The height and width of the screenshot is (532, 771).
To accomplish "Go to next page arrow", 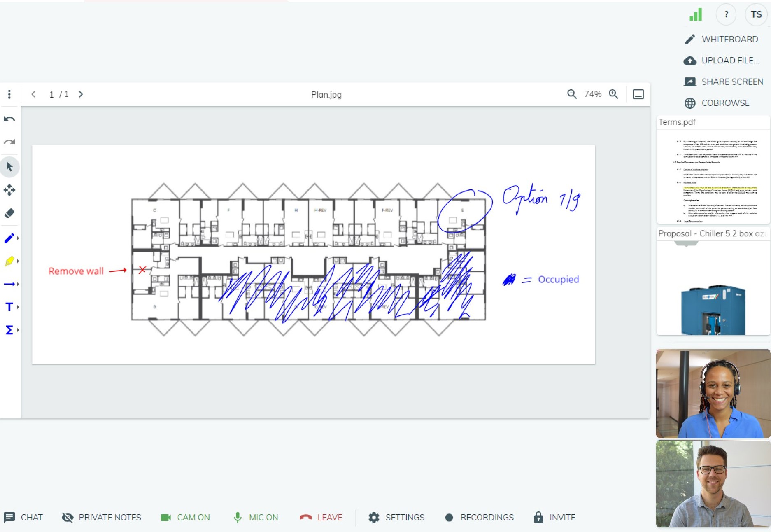I will (81, 94).
